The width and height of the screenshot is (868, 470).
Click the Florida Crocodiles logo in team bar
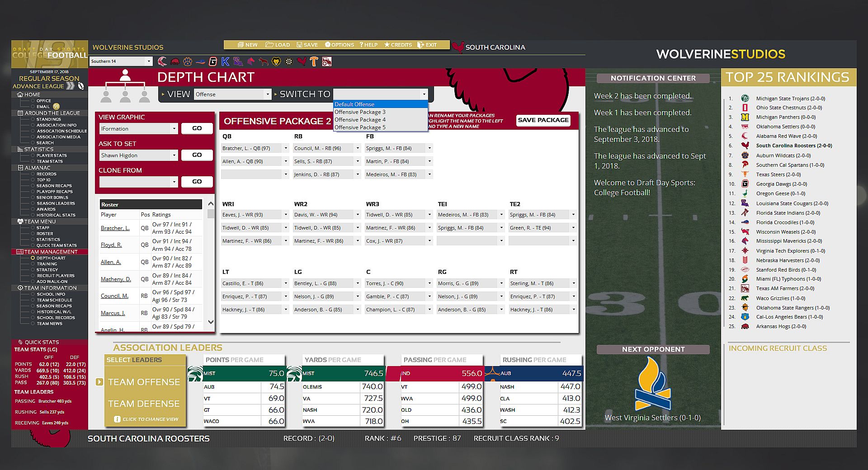[x=200, y=61]
